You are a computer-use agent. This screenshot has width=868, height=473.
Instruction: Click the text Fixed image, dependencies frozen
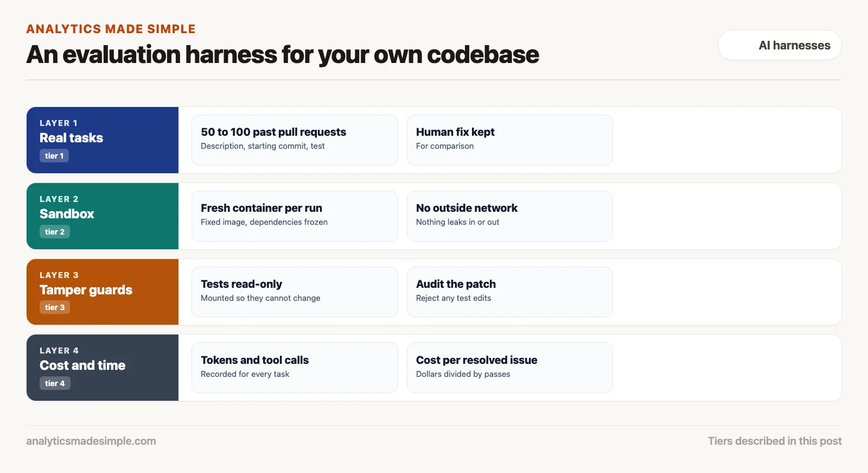[x=264, y=222]
